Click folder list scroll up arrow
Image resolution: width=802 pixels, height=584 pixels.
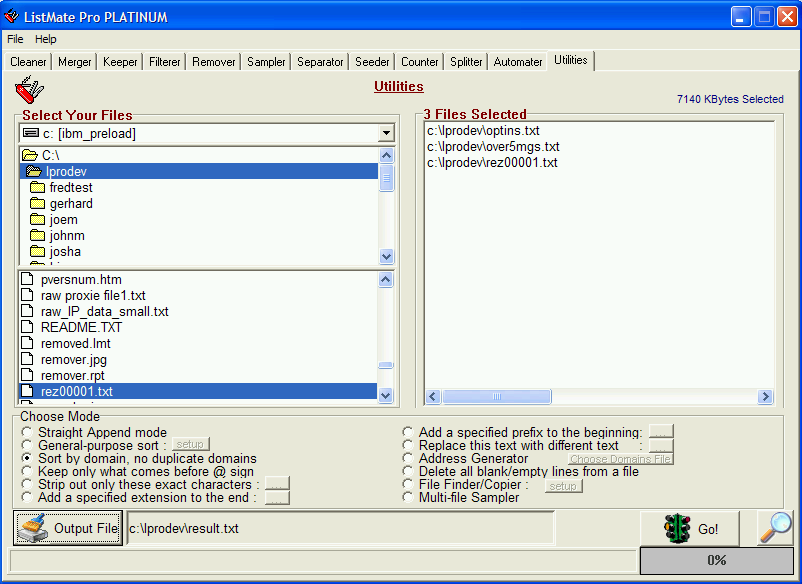click(386, 155)
